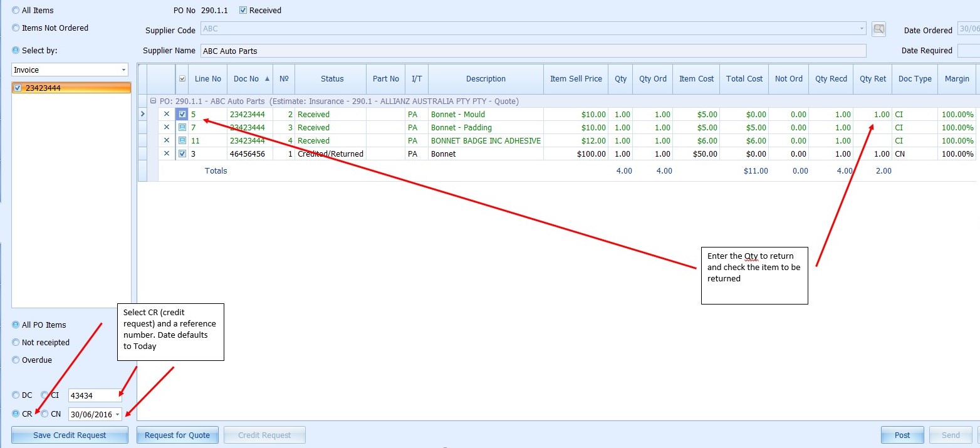Click the Date Required field
The height and width of the screenshot is (448, 980).
969,51
